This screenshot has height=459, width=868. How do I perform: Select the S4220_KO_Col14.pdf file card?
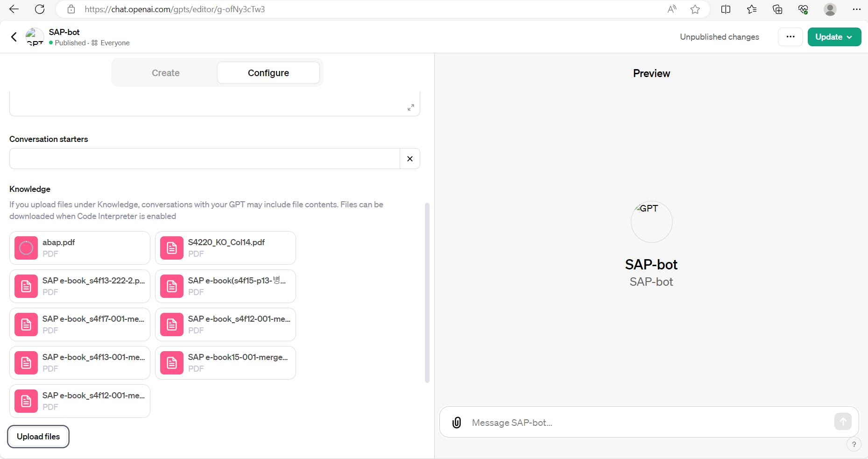[x=225, y=248]
